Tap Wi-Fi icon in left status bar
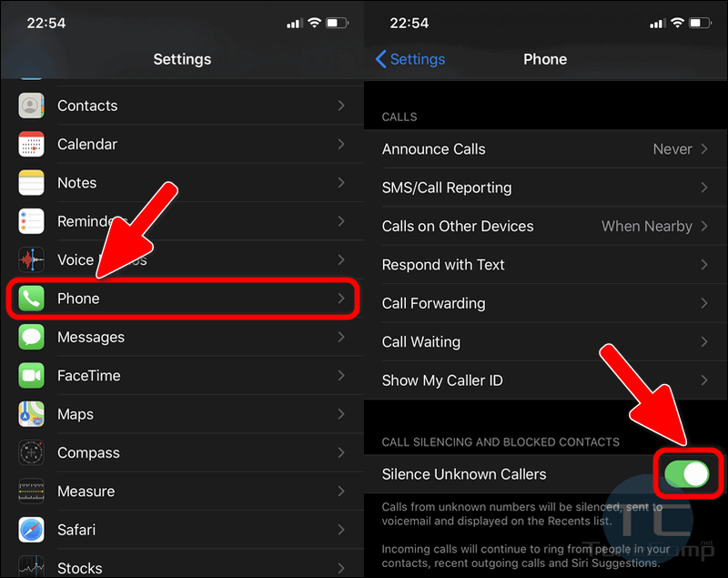Screen dimensions: 728x578 (315, 23)
